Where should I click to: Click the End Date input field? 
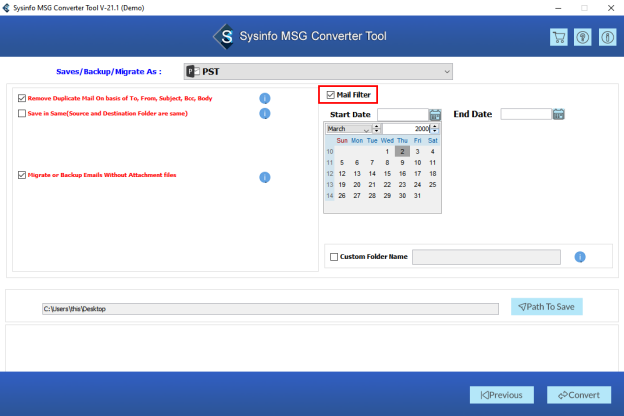[526, 114]
